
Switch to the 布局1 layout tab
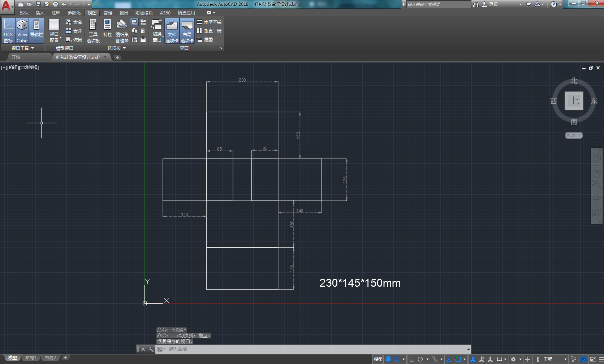point(31,358)
